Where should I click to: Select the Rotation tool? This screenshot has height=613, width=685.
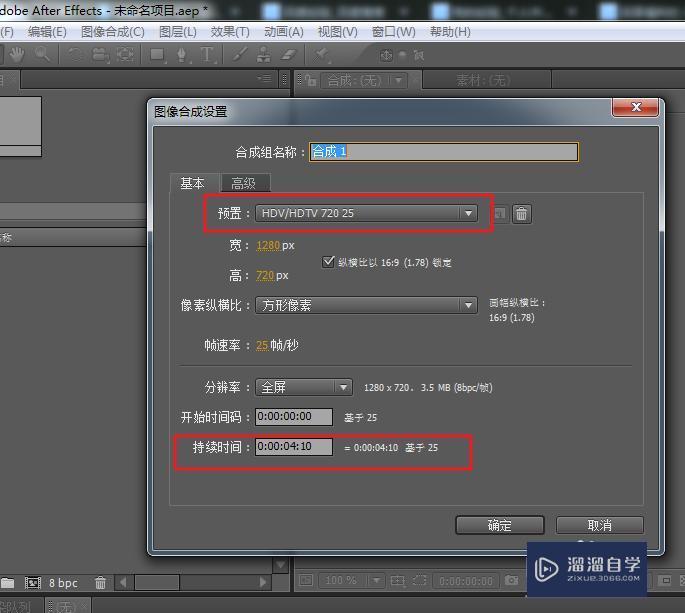[75, 55]
